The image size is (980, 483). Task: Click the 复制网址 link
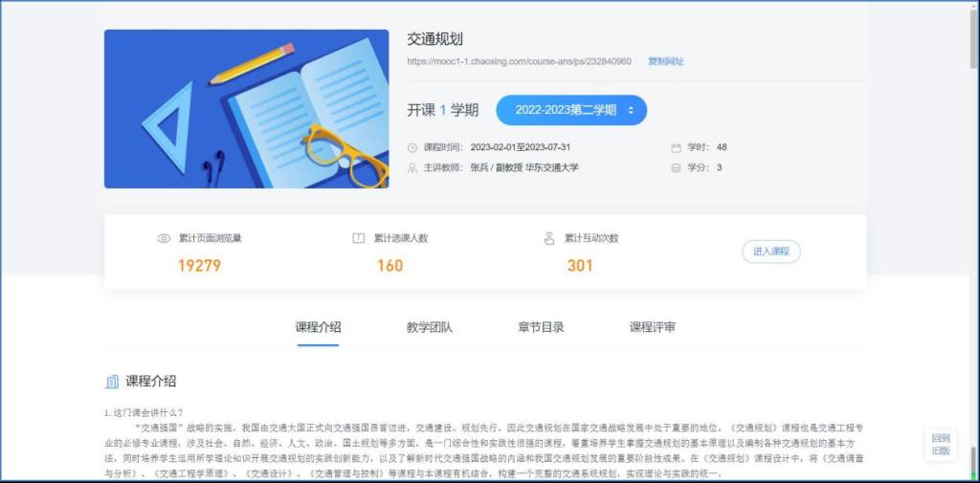tap(666, 61)
